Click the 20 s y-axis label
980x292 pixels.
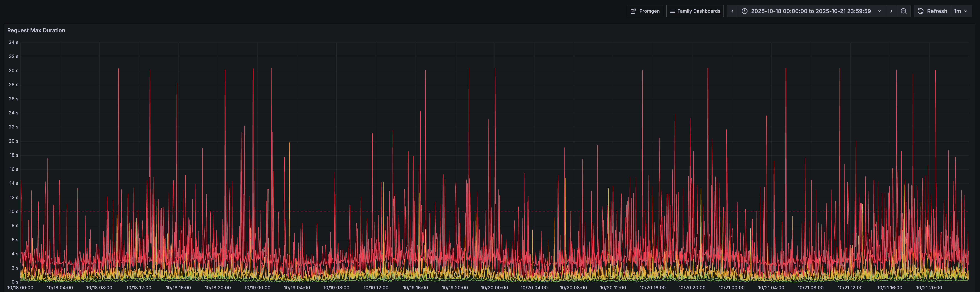13,141
